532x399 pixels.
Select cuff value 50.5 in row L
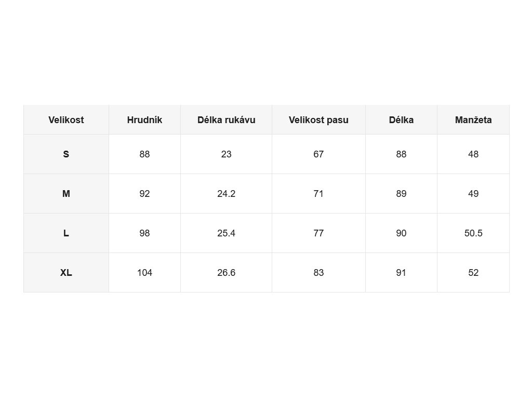pyautogui.click(x=473, y=233)
